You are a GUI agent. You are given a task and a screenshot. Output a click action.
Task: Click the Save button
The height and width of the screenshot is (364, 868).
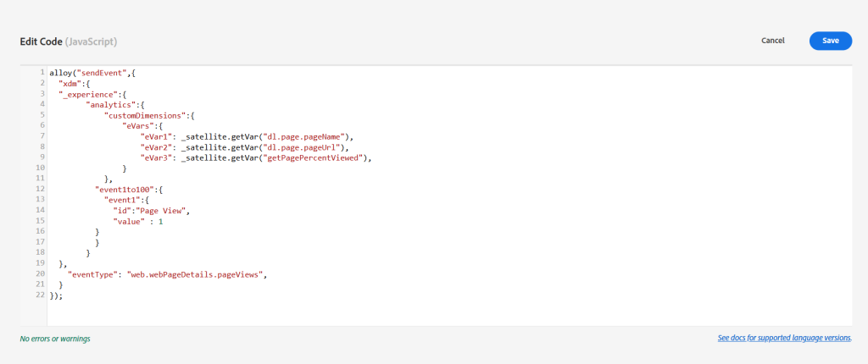(830, 41)
